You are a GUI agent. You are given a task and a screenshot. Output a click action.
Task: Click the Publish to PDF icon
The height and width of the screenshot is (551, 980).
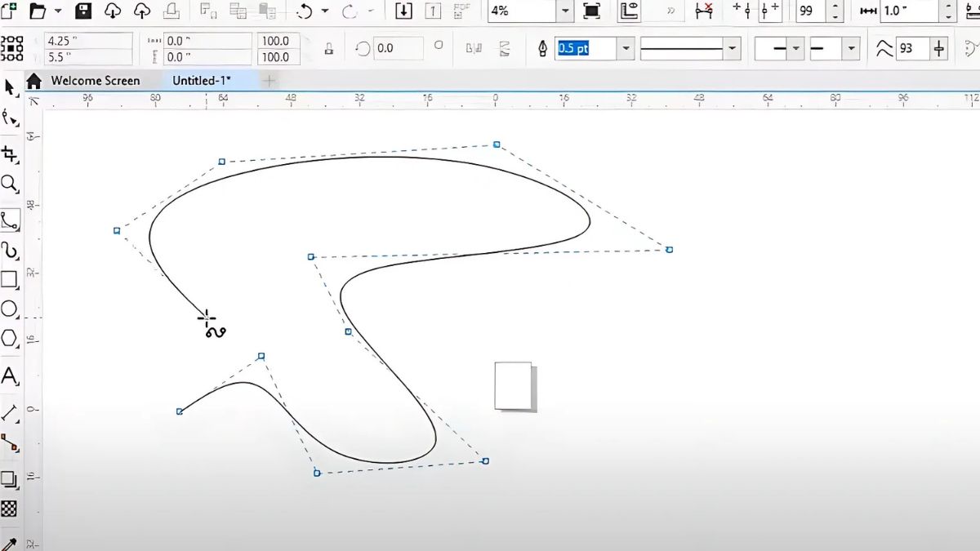point(462,11)
